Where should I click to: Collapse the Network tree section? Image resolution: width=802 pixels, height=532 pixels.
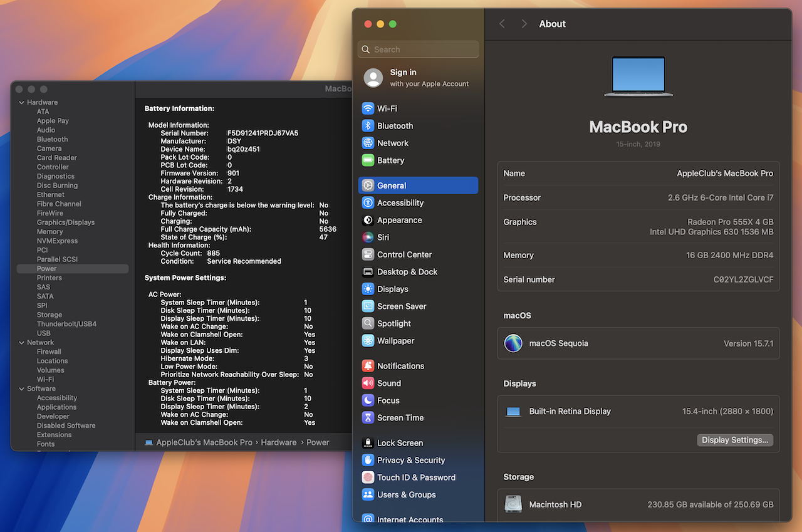(21, 343)
